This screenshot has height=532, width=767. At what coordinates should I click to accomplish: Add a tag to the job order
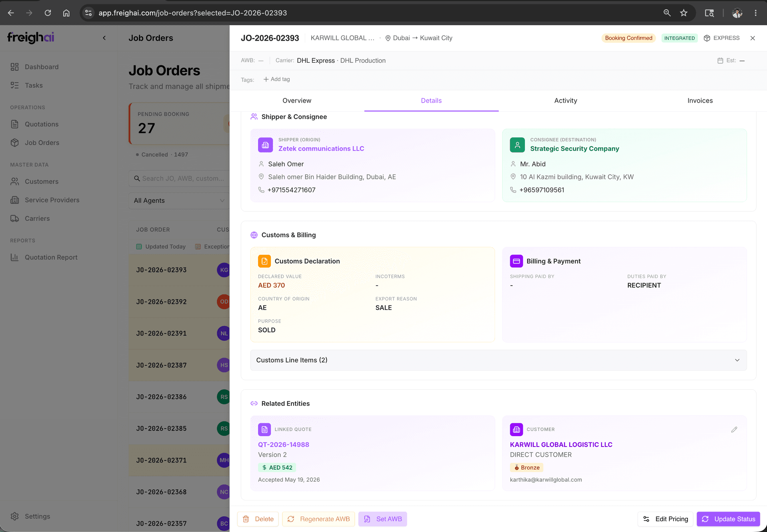(x=276, y=79)
